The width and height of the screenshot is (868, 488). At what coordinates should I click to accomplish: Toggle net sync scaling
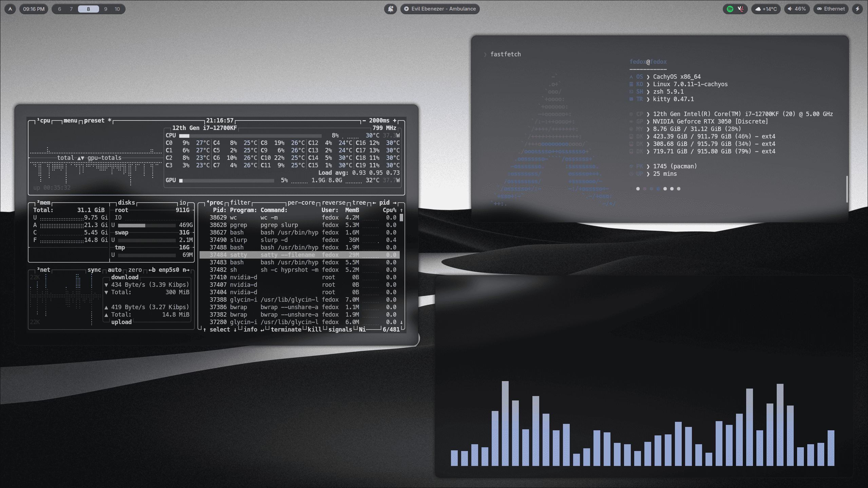point(94,270)
